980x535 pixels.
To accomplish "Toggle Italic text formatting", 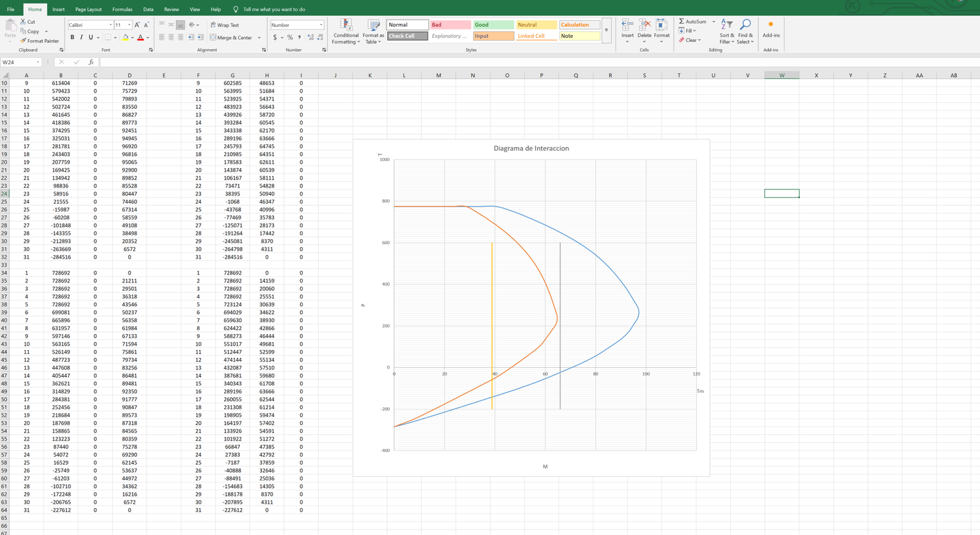I will [81, 37].
